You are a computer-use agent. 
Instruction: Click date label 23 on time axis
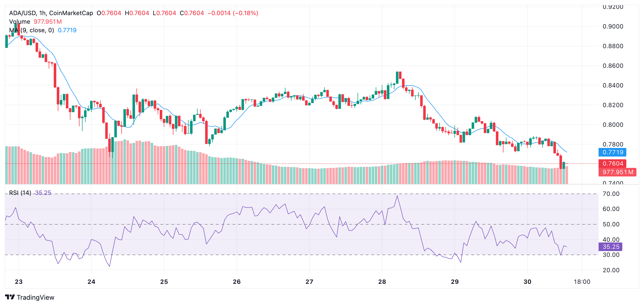point(19,282)
